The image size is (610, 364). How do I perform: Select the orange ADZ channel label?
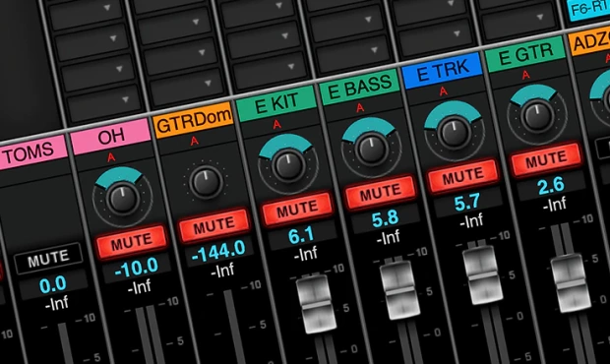[x=589, y=41]
